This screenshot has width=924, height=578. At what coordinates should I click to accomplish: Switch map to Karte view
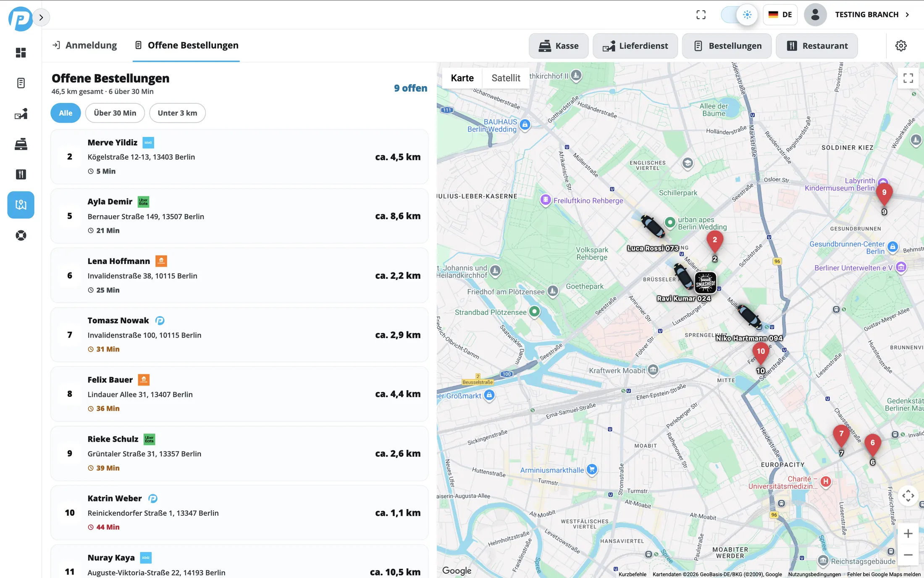click(462, 78)
